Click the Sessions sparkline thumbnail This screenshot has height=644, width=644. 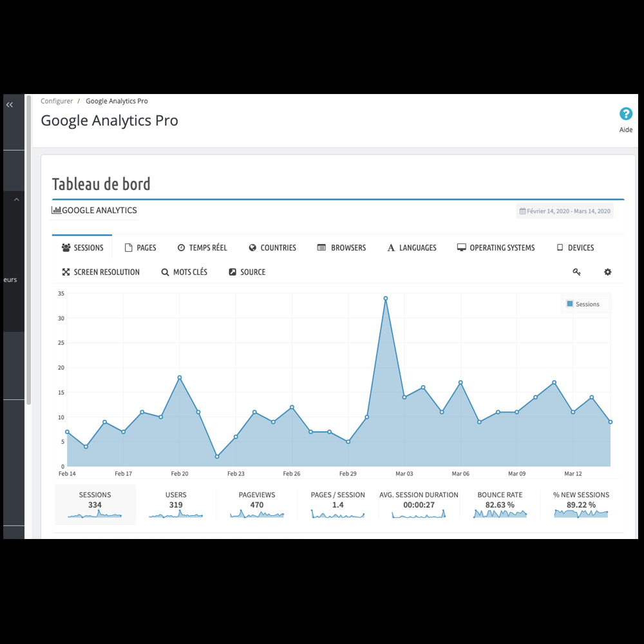pos(95,514)
